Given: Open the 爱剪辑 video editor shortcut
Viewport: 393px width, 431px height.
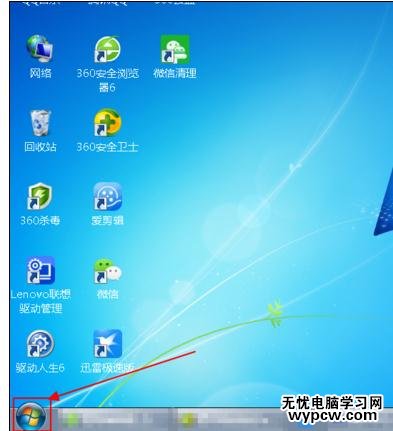Looking at the screenshot, I should click(x=107, y=196).
